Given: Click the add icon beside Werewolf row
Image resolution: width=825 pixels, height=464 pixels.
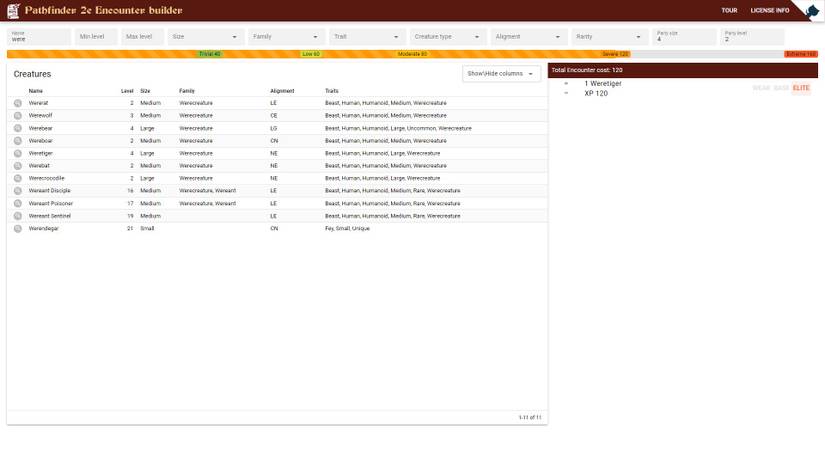Looking at the screenshot, I should point(18,116).
